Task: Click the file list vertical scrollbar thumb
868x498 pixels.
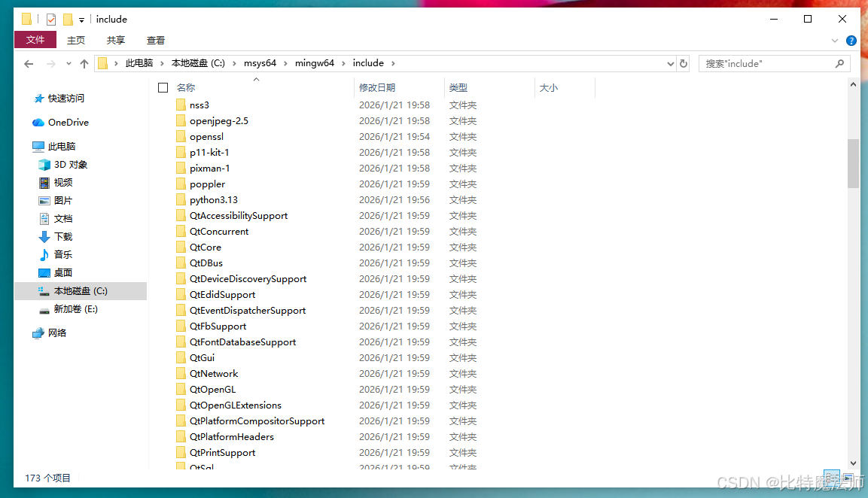Action: (853, 163)
